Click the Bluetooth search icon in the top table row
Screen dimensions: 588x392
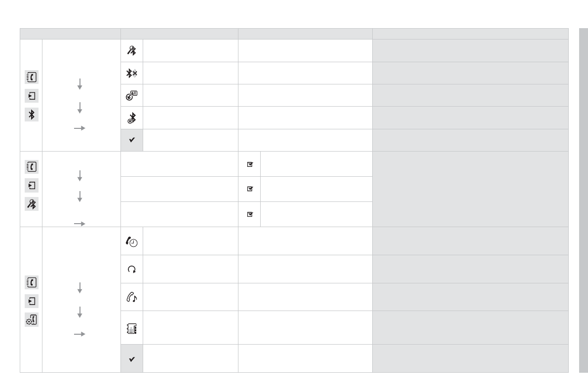tap(132, 50)
